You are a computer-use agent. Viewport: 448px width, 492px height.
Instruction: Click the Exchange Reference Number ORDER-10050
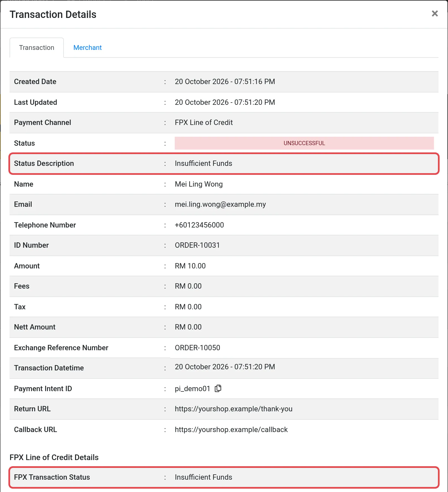(x=197, y=348)
